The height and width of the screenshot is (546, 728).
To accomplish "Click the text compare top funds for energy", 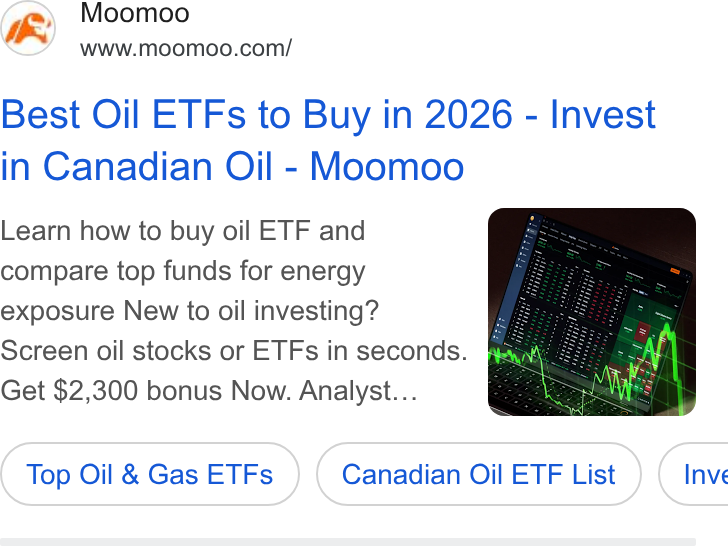I will tap(182, 271).
